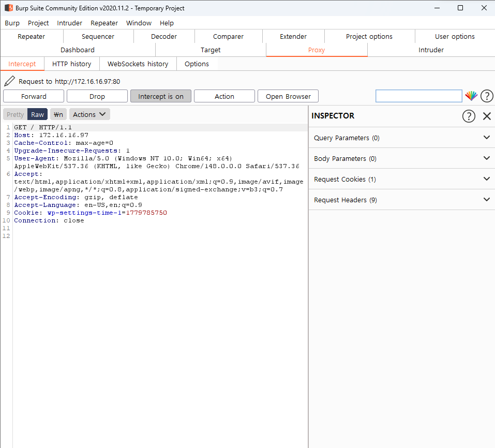495x448 pixels.
Task: Open the Inspector help question icon
Action: 469,116
